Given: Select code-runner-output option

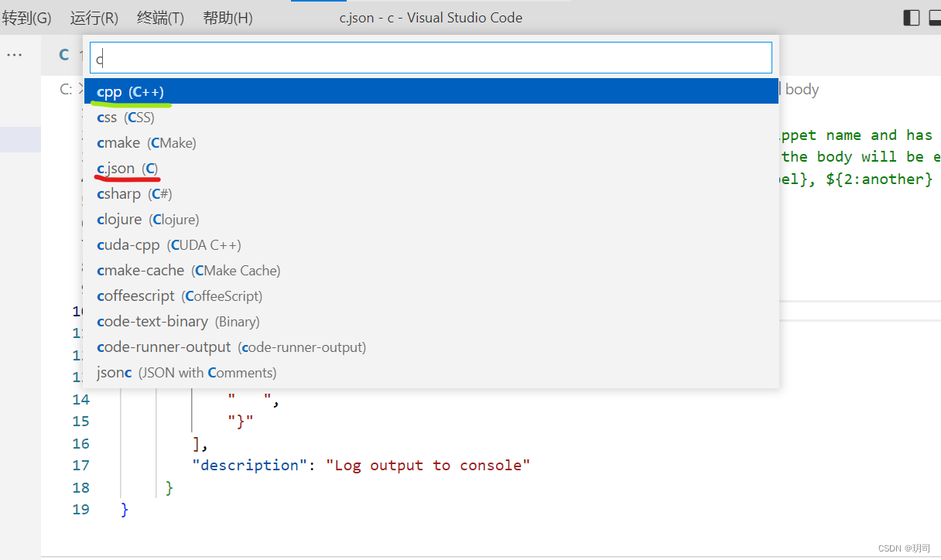Looking at the screenshot, I should click(431, 347).
